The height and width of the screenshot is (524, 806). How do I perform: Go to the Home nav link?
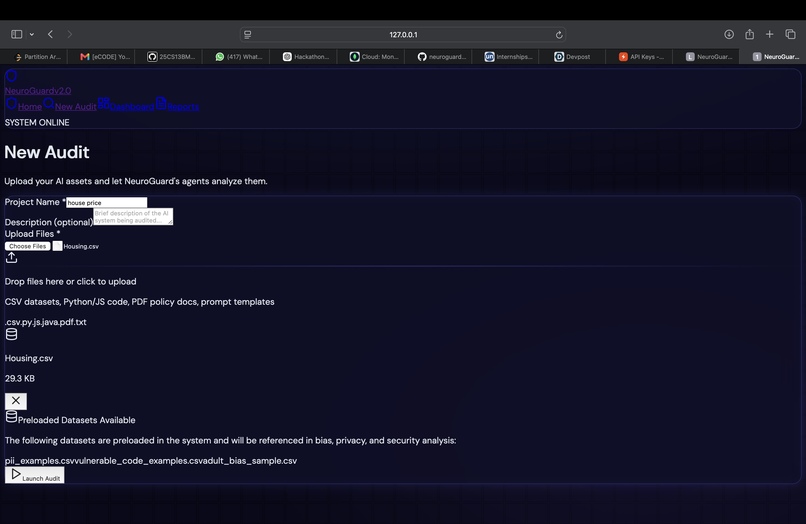click(30, 106)
